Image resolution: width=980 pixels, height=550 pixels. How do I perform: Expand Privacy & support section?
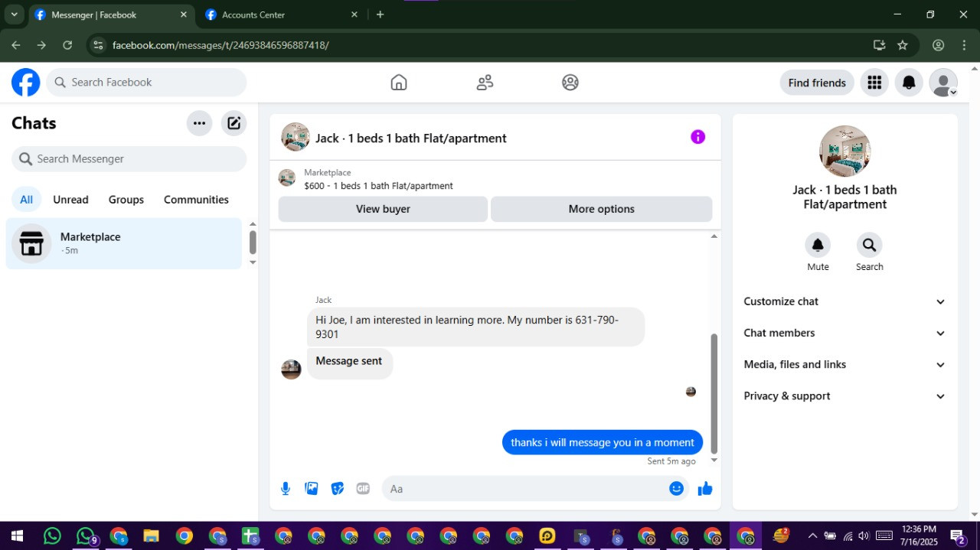tap(844, 396)
